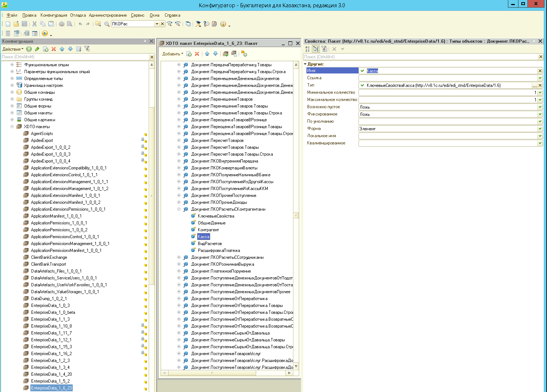Screen dimensions: 547x392
Task: Open the Добавить button menu
Action: (x=173, y=54)
